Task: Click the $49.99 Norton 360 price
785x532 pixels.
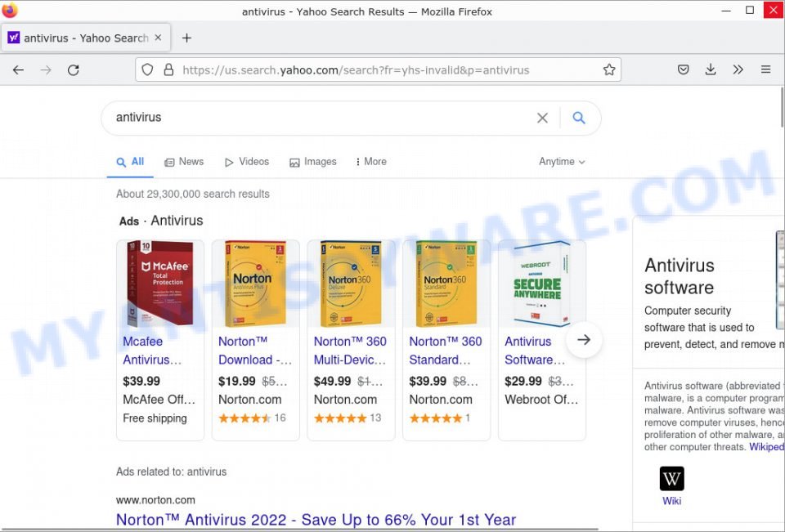Action: coord(333,382)
